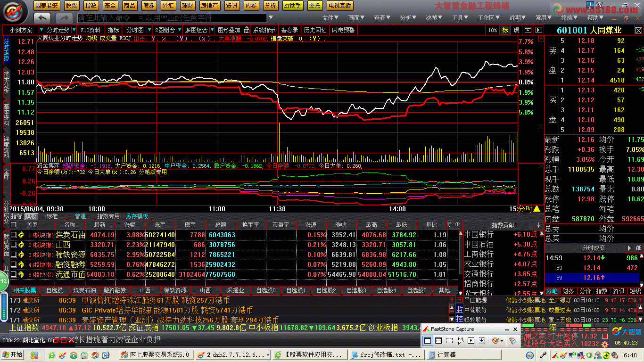Click the 股票 top button
644x362 pixels.
point(72,6)
